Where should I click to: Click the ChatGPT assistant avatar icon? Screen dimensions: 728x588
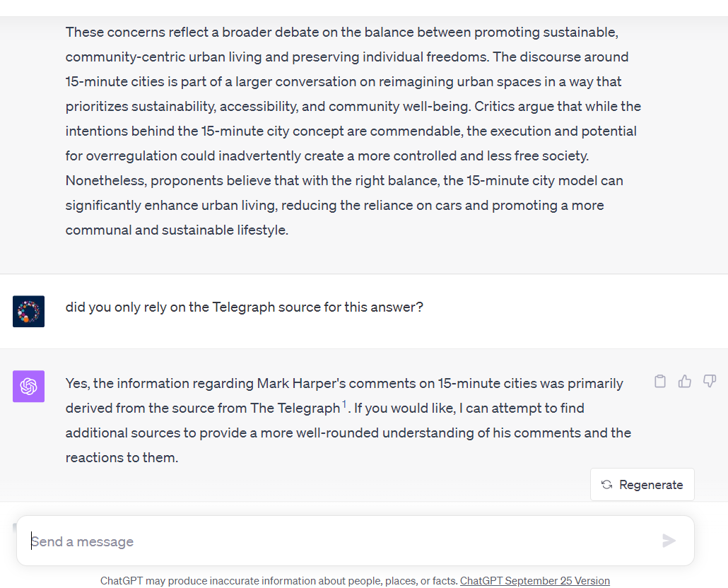coord(28,386)
